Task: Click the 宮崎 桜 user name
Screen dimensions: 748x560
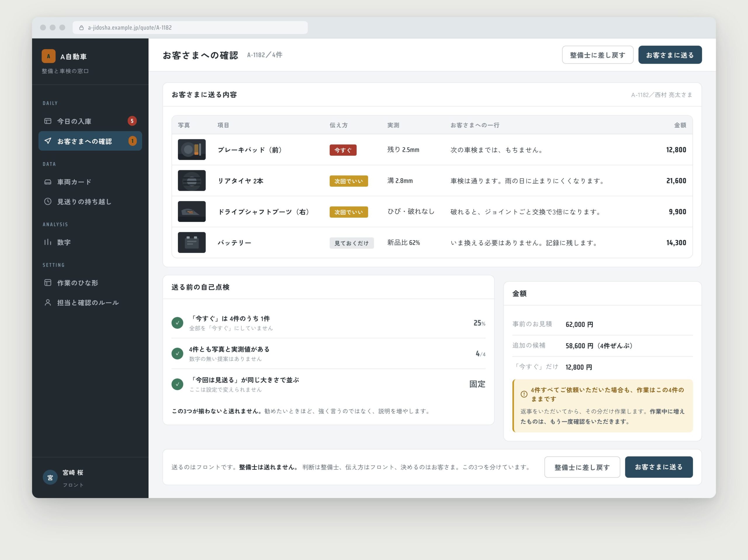Action: pyautogui.click(x=73, y=472)
